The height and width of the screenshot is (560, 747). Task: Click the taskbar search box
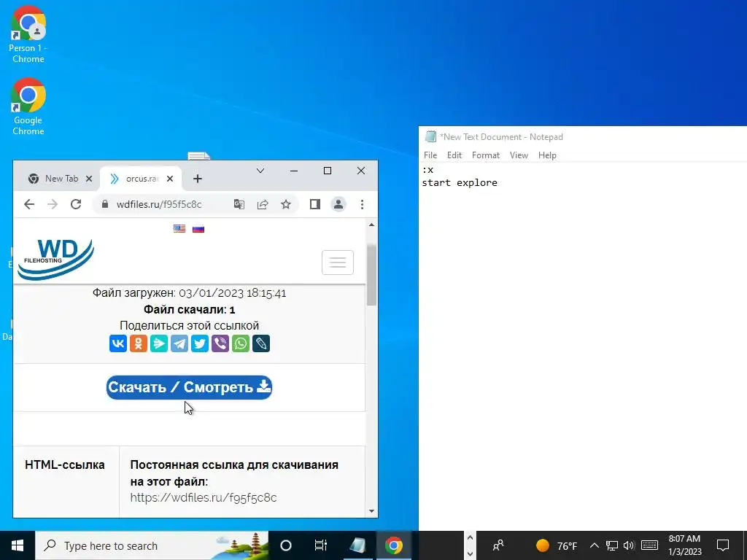(x=152, y=545)
